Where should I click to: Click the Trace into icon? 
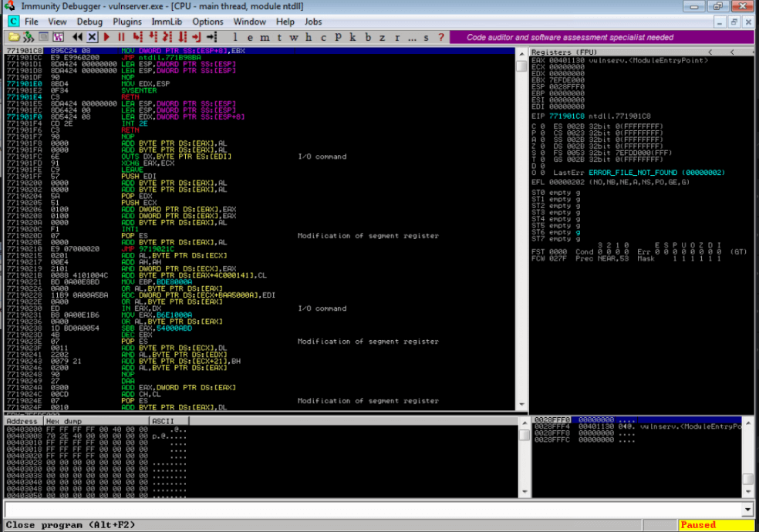point(167,37)
